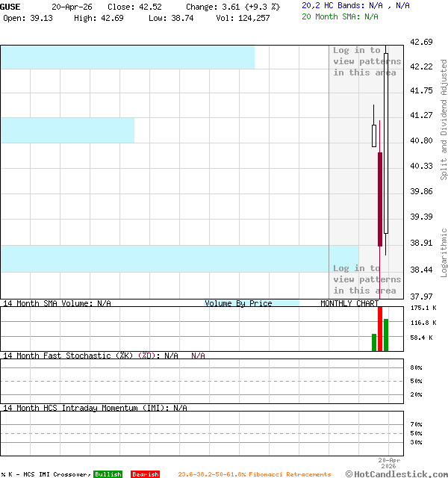Image resolution: width=448 pixels, height=478 pixels.
Task: Select the Volume By Price label
Action: (x=238, y=303)
